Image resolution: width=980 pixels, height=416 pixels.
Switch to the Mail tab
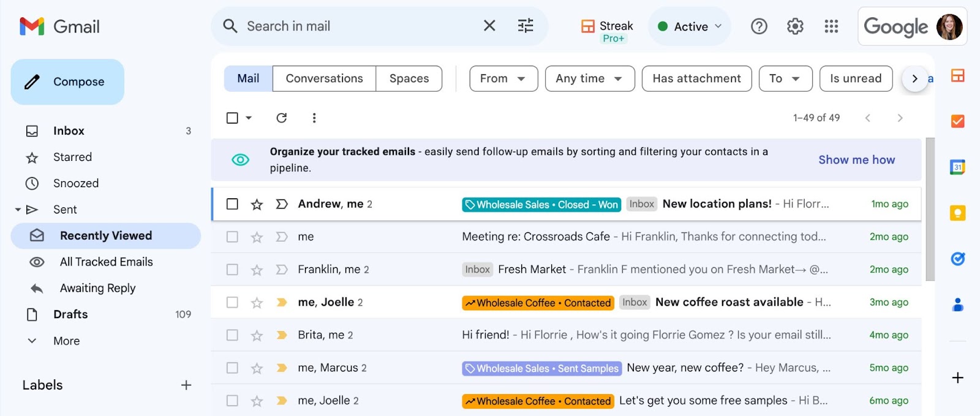pos(248,78)
